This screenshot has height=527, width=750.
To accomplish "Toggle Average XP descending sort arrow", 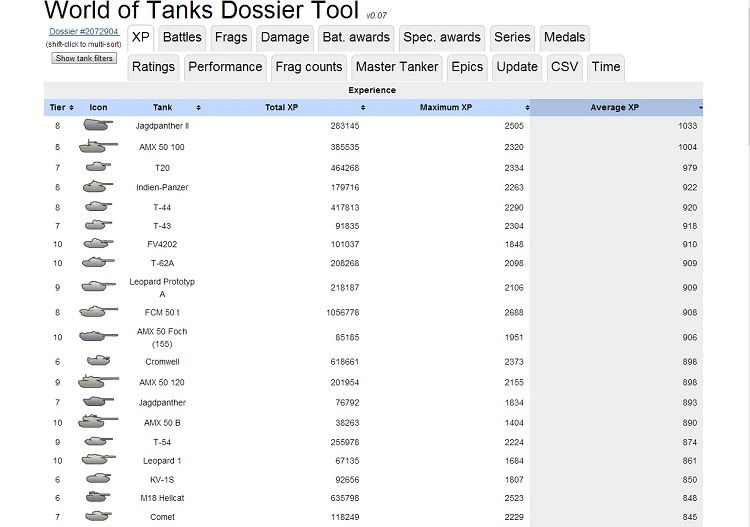I will [x=700, y=108].
